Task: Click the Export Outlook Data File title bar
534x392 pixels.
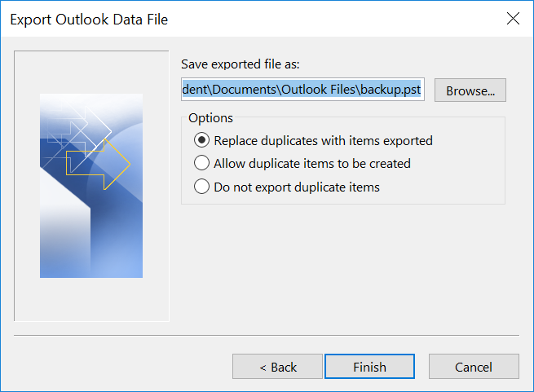Action: pyautogui.click(x=252, y=19)
